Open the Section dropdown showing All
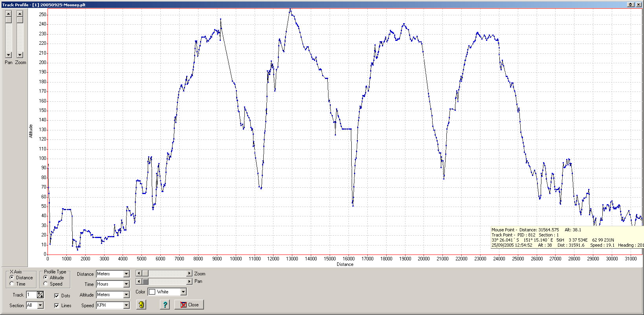Viewport: 644px width, 315px height. coord(40,306)
